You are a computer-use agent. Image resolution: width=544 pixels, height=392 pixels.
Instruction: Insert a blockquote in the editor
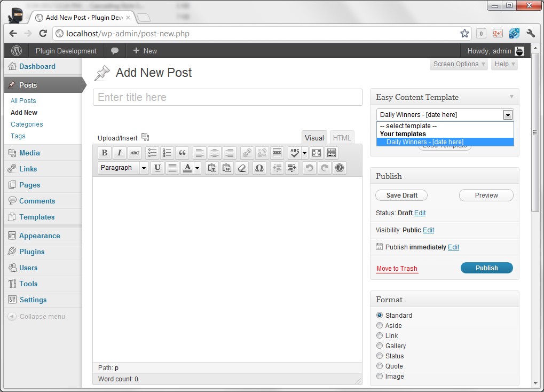click(x=183, y=153)
